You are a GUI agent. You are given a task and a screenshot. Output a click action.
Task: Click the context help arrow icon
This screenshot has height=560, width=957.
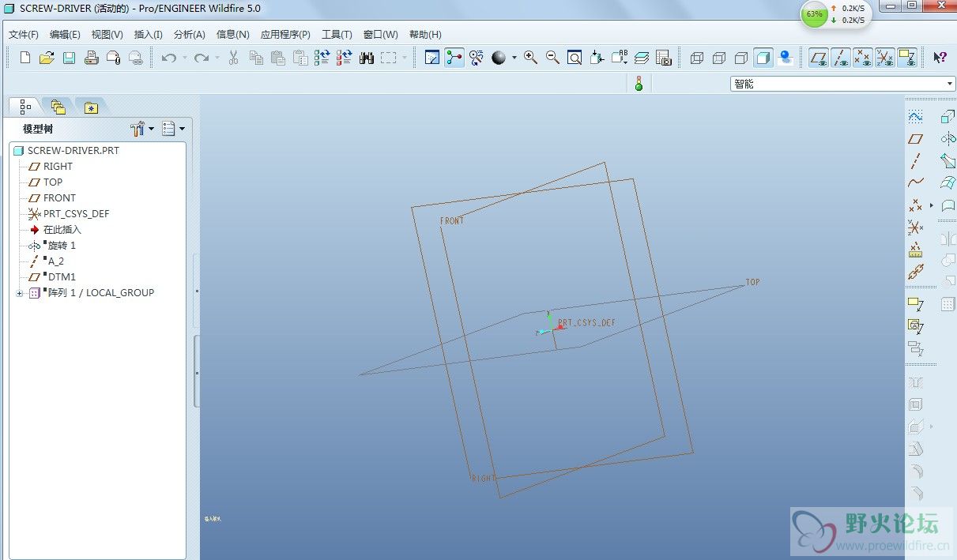point(940,58)
